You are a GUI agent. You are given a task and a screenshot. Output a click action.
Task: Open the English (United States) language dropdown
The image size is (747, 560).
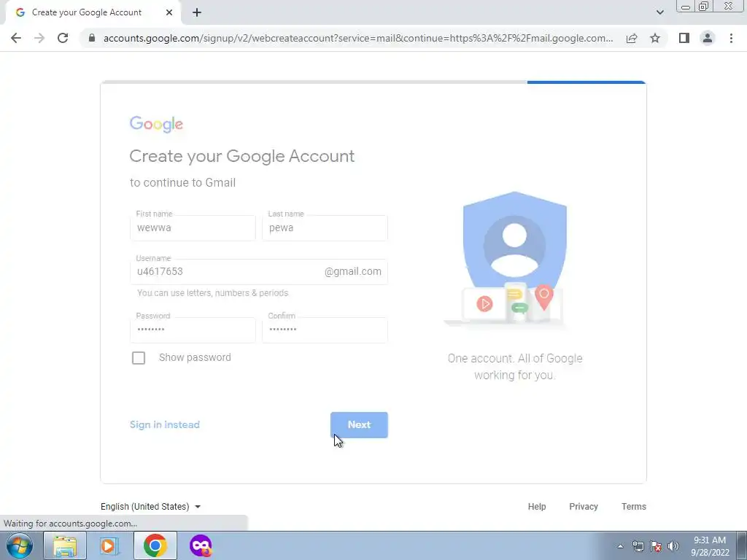click(x=150, y=507)
